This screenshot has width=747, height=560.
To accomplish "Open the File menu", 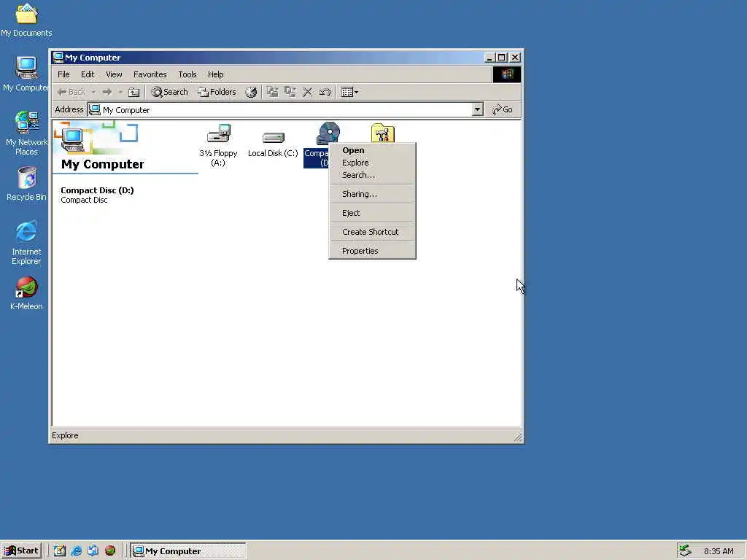I will tap(63, 74).
